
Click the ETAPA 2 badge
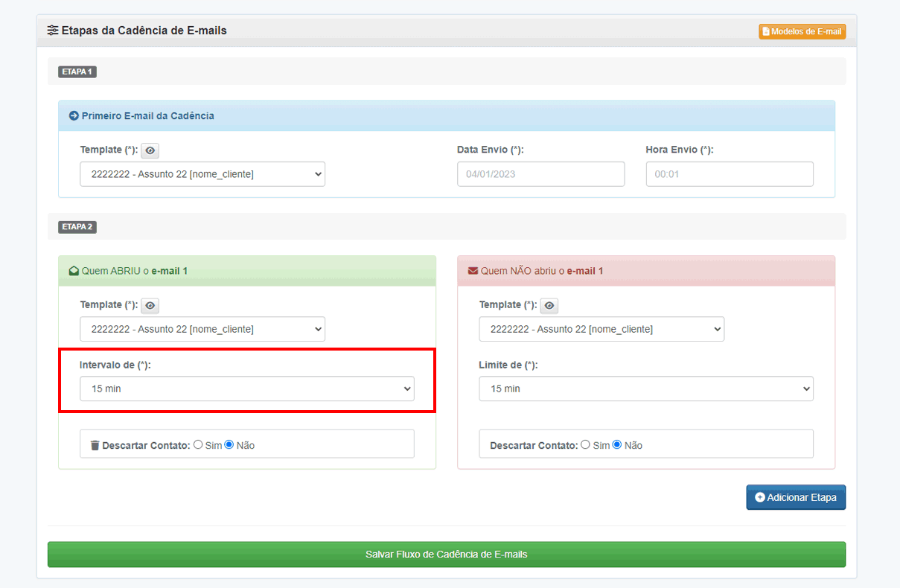click(x=77, y=227)
